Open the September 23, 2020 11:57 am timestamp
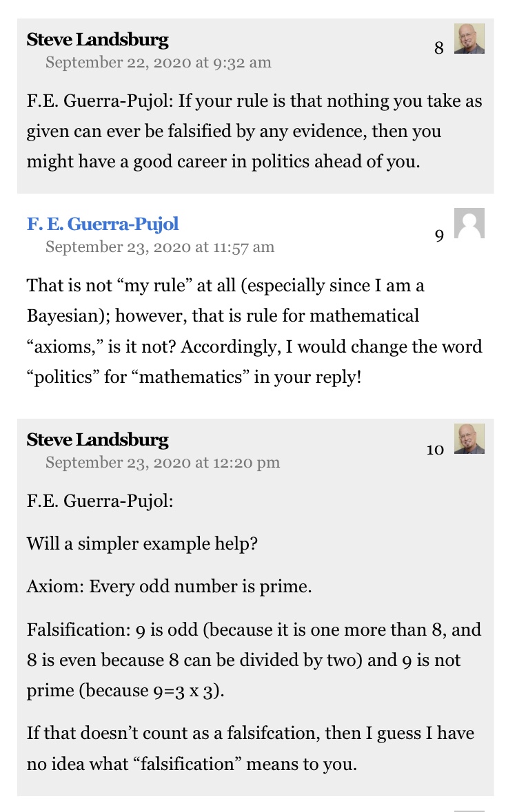517x812 pixels. click(x=159, y=247)
